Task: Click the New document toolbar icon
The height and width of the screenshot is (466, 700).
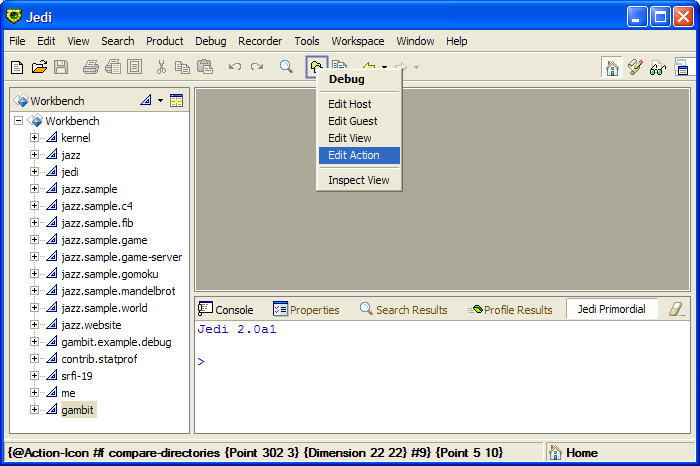Action: (x=17, y=67)
